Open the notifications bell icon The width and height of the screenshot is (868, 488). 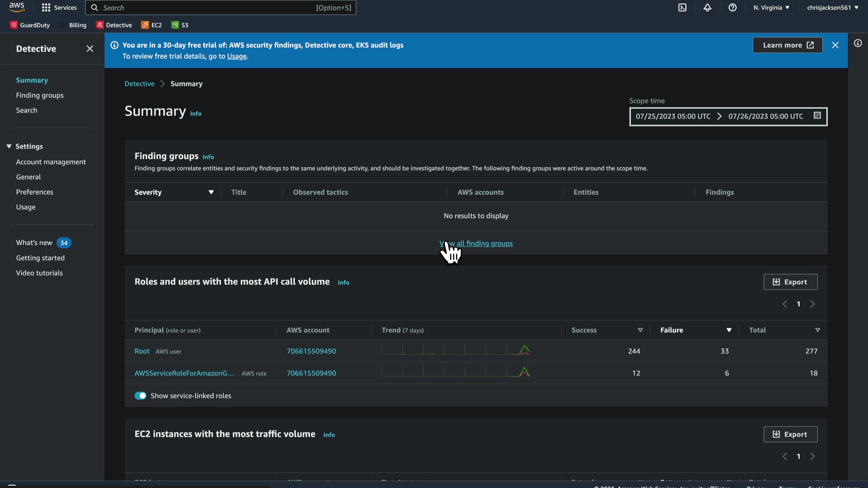pos(708,8)
